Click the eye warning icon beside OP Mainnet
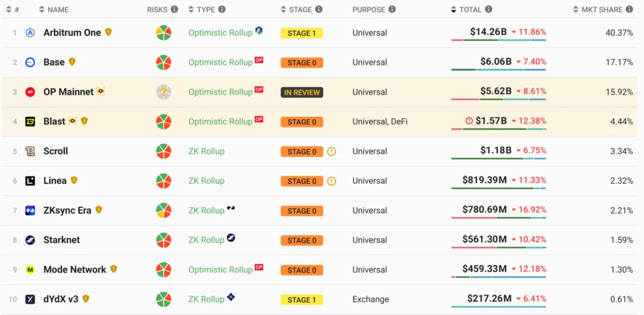This screenshot has height=315, width=644. 101,91
